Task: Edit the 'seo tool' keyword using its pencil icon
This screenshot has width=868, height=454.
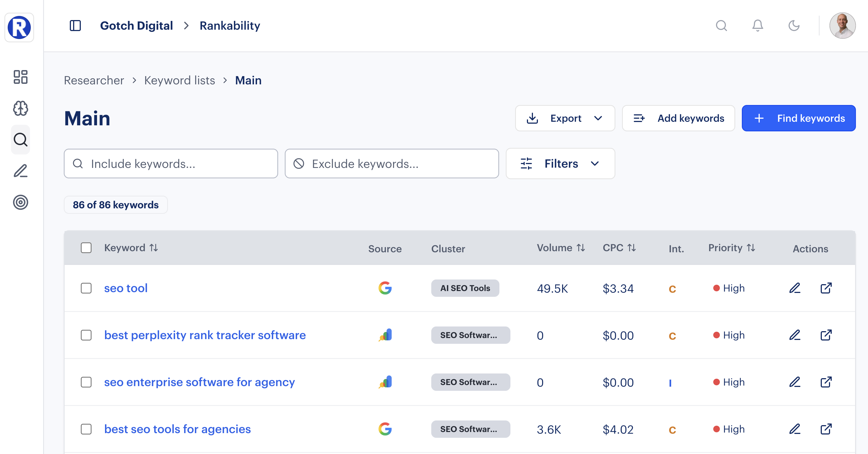Action: (795, 288)
